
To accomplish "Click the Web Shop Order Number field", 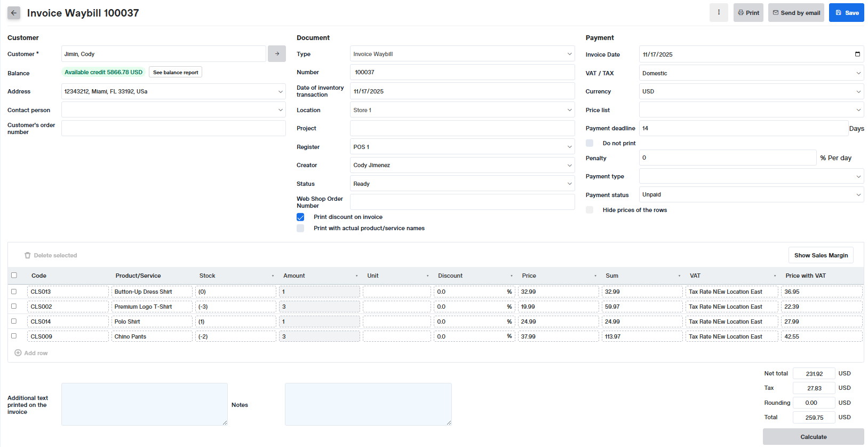I will click(x=463, y=202).
